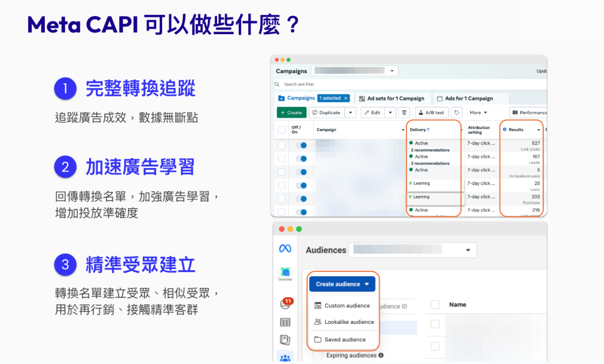Viewport: 604px width, 364px height.
Task: Click into the Search and filter field
Action: pyautogui.click(x=411, y=84)
